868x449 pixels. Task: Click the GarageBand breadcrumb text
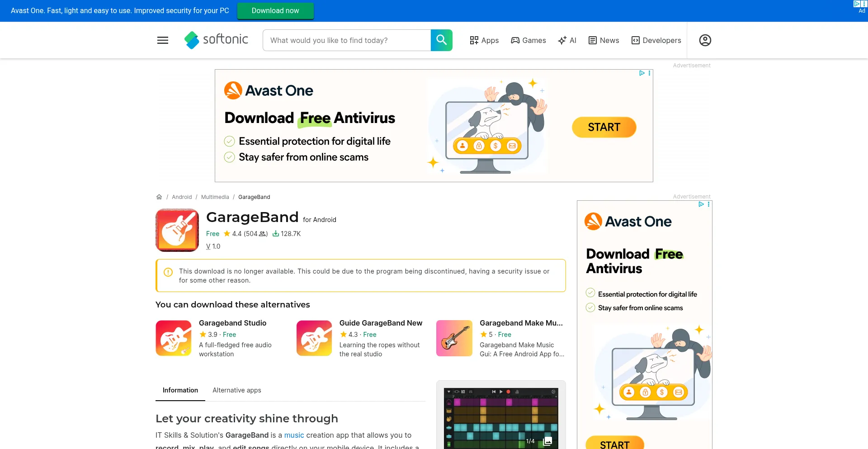(x=254, y=197)
